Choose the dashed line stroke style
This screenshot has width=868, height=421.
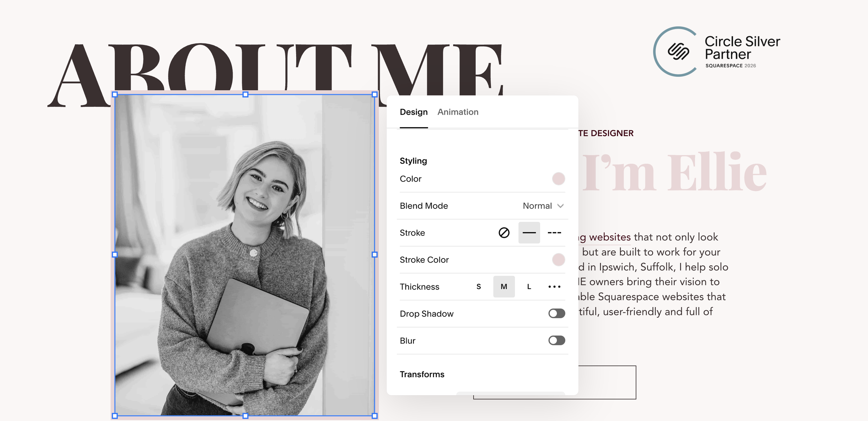pyautogui.click(x=554, y=233)
